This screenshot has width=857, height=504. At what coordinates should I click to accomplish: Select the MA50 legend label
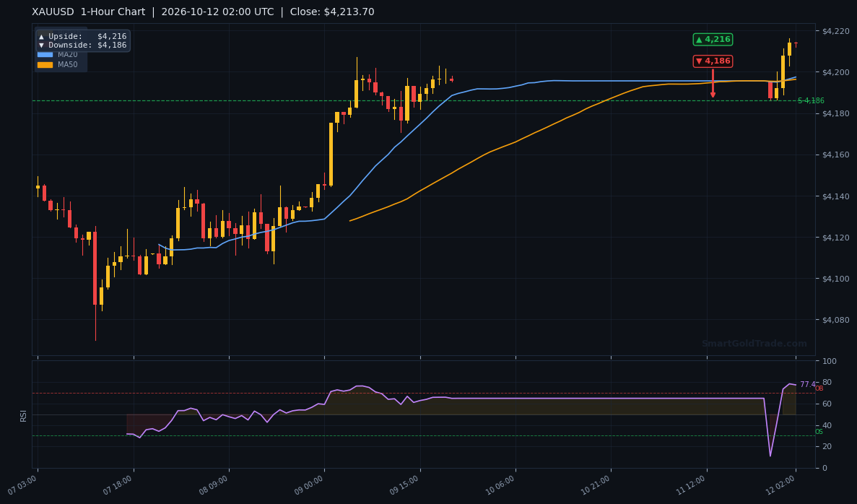click(68, 64)
